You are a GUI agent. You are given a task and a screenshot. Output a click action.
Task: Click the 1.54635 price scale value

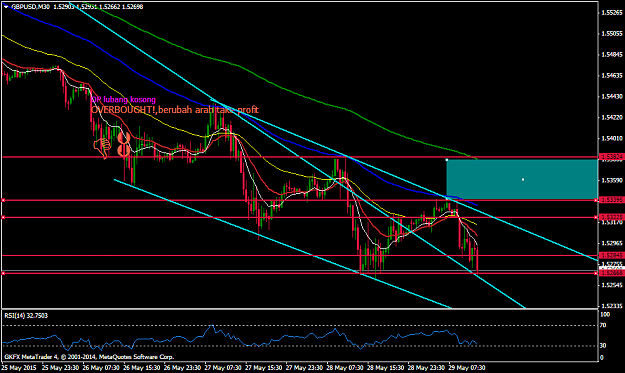tap(612, 75)
